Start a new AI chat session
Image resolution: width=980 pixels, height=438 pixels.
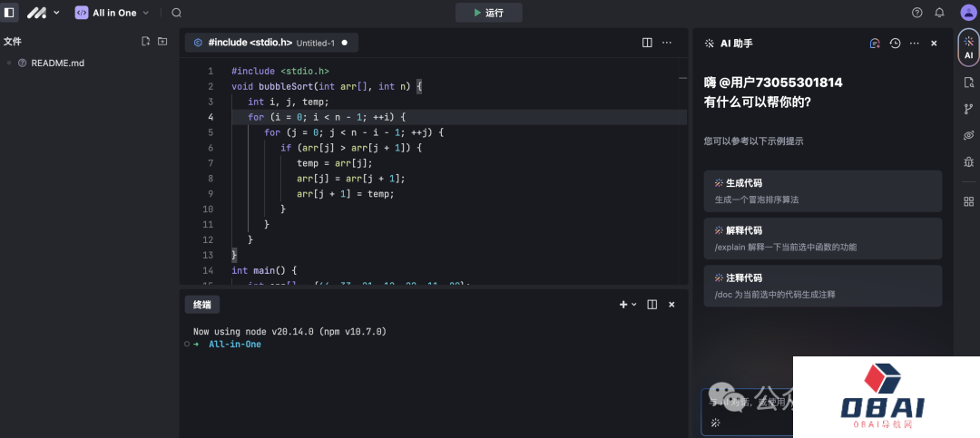[875, 44]
